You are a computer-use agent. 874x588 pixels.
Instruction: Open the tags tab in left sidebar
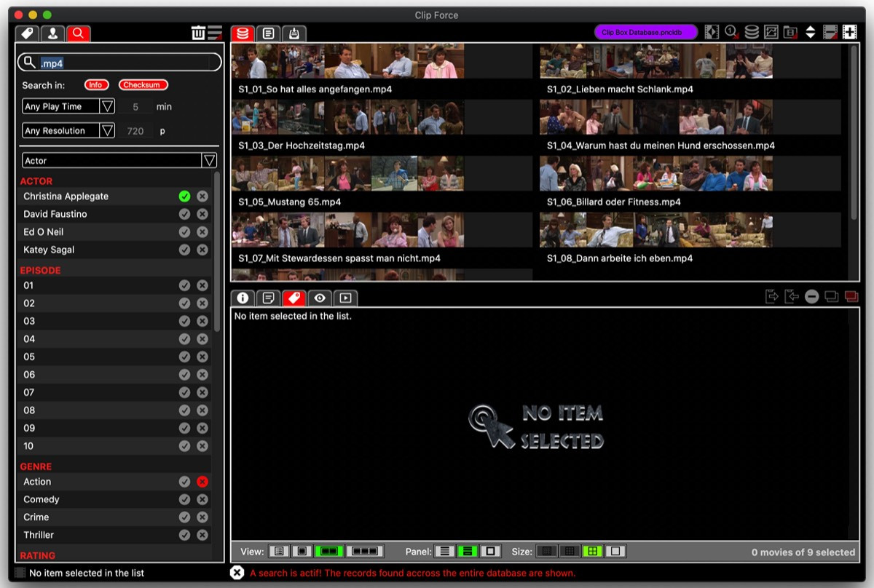click(28, 33)
